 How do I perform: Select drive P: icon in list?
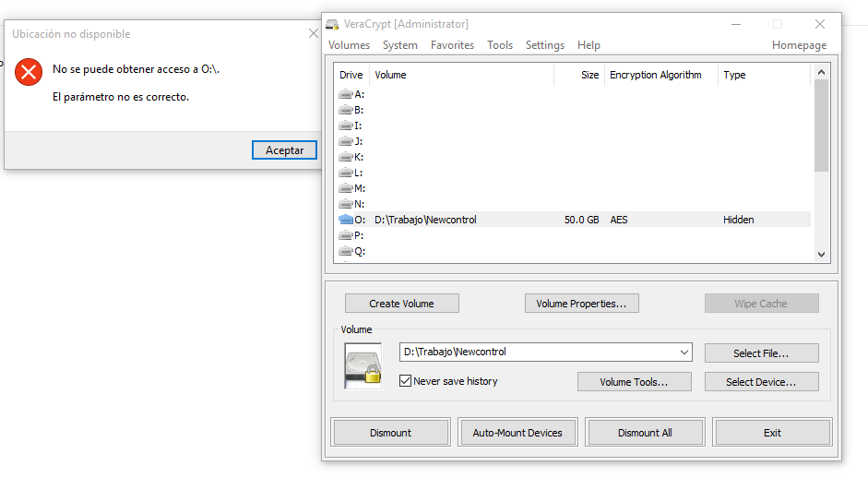tap(346, 235)
